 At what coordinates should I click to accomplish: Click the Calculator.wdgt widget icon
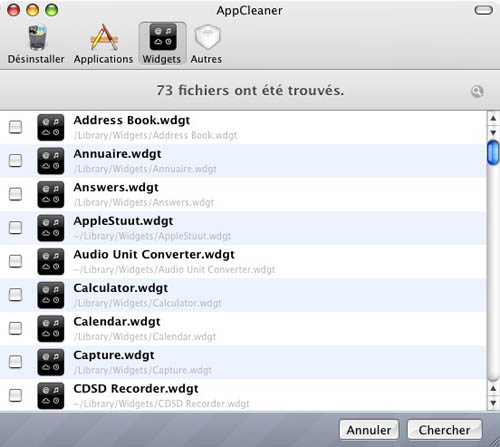51,295
